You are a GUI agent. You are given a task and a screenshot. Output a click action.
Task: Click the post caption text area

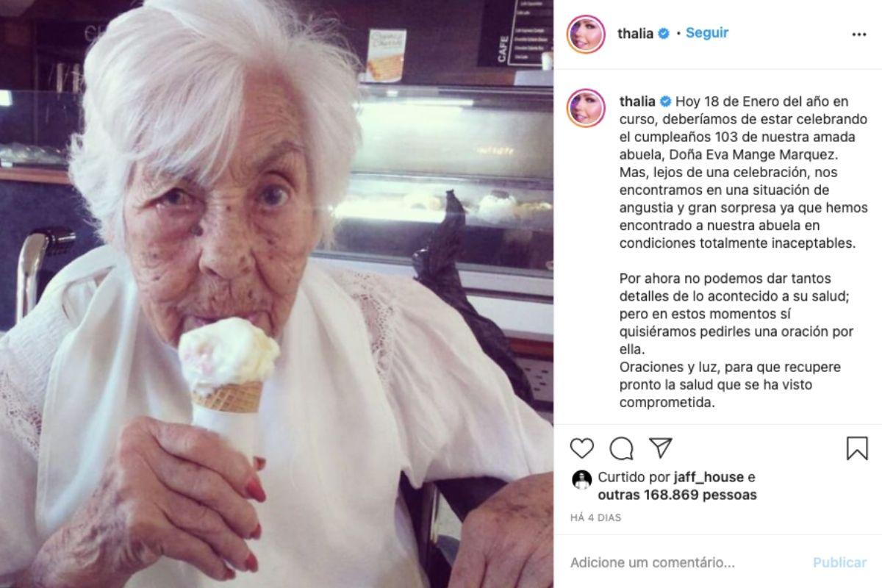click(737, 251)
